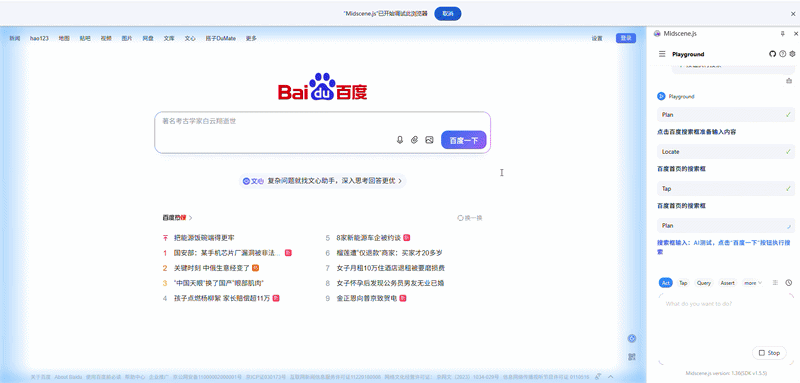This screenshot has height=383, width=800.
Task: Click the list settings icon next to more
Action: coord(776,283)
